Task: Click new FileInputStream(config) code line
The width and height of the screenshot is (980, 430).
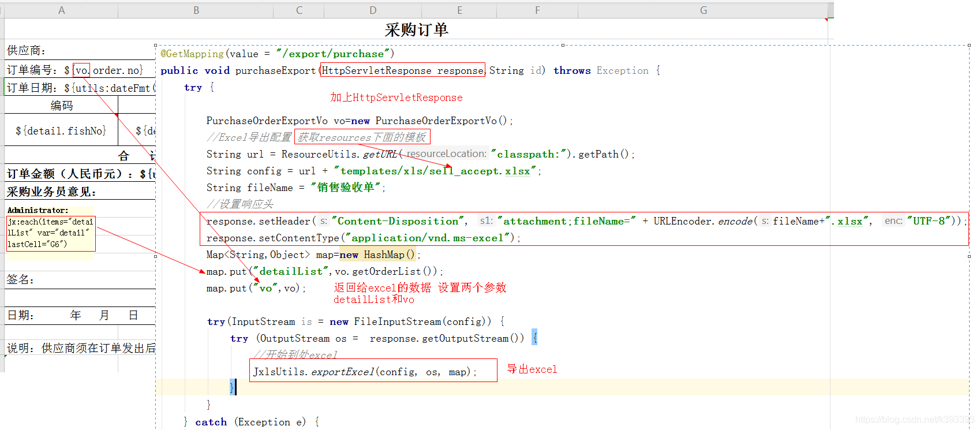Action: [356, 321]
